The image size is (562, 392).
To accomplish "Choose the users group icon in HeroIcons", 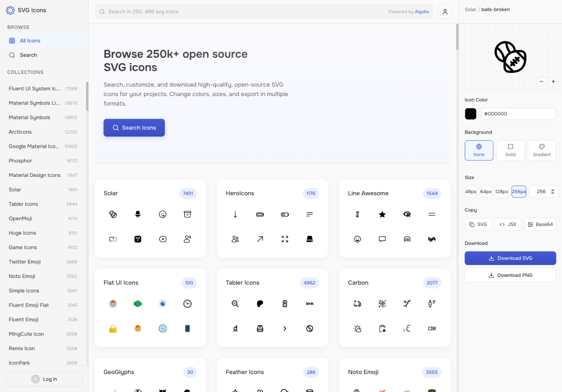I will pyautogui.click(x=235, y=239).
